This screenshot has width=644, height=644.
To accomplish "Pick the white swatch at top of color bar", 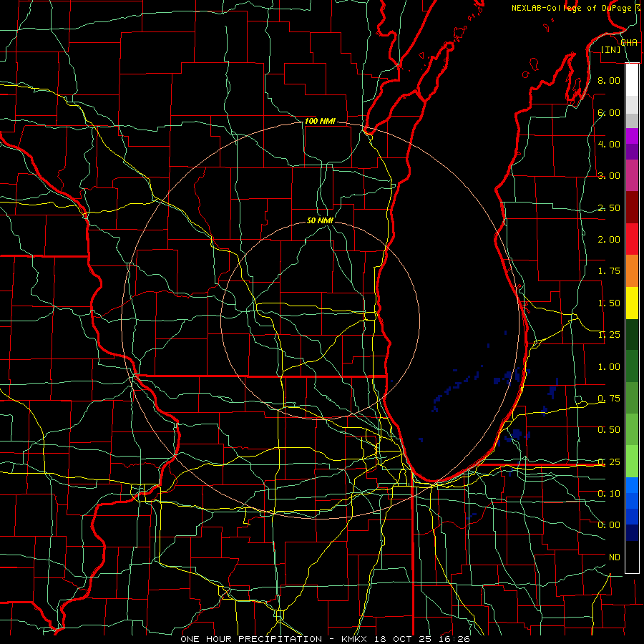I will pos(632,80).
